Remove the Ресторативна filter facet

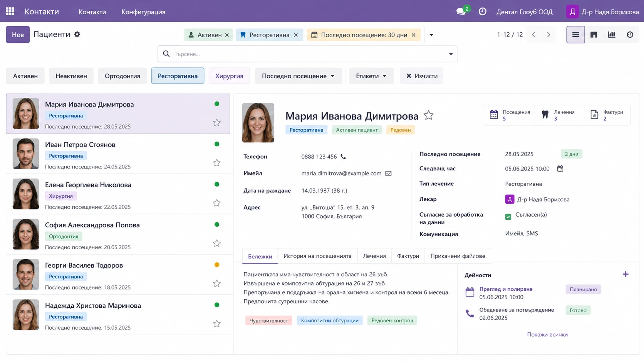click(295, 35)
